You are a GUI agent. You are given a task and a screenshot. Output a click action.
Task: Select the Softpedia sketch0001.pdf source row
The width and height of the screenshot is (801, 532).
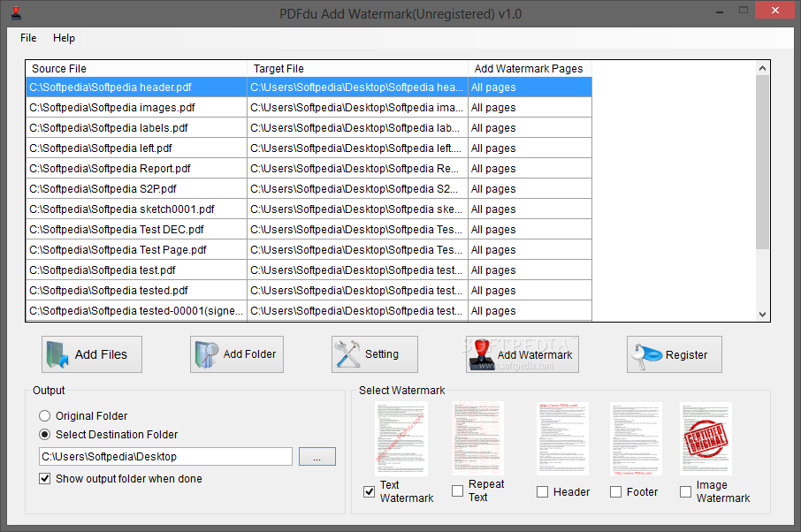coord(136,209)
